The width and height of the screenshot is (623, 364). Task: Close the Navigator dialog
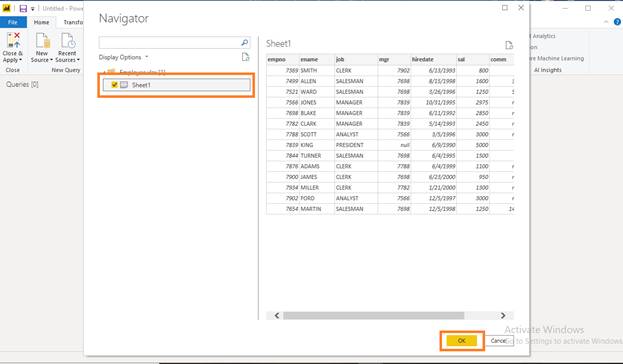point(521,8)
